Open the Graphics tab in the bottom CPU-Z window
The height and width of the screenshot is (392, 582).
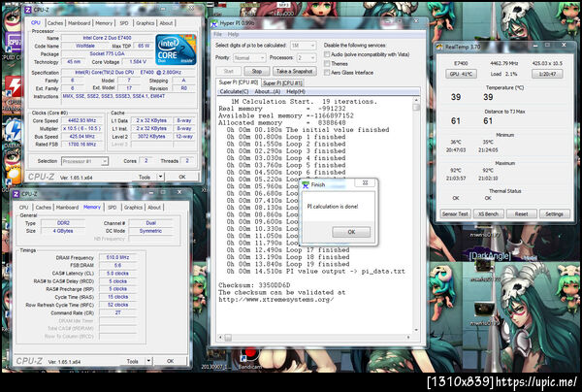pos(133,208)
